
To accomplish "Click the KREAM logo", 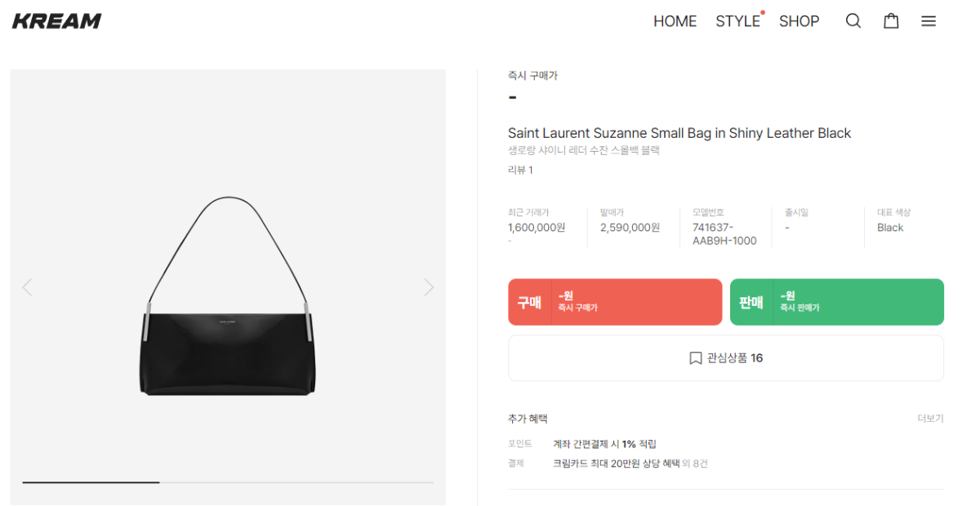I will click(x=57, y=21).
